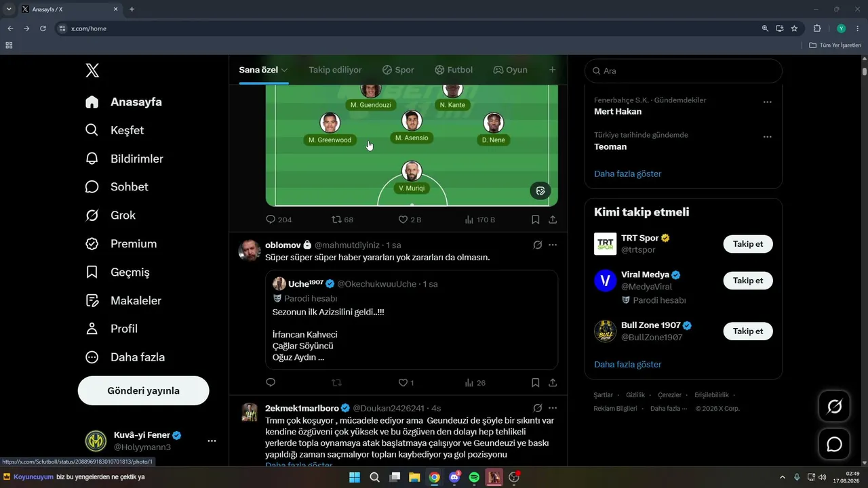Like oblomov's post with 1 like

tap(406, 383)
